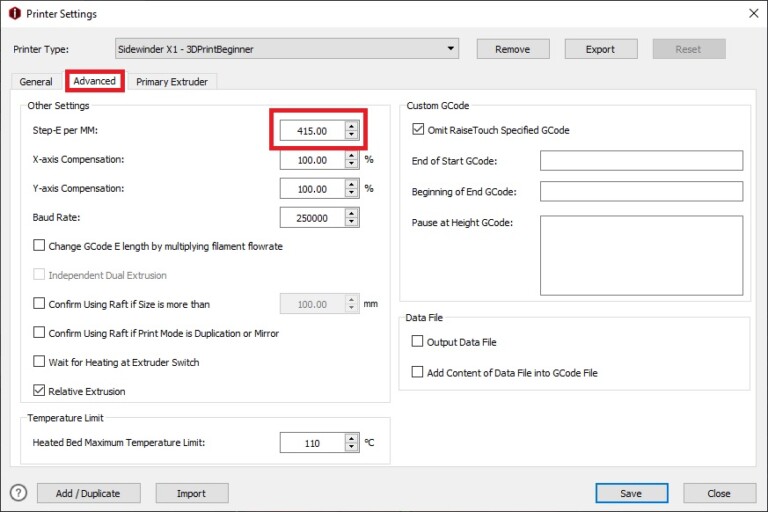Increase Step-E per MM value

pyautogui.click(x=352, y=126)
